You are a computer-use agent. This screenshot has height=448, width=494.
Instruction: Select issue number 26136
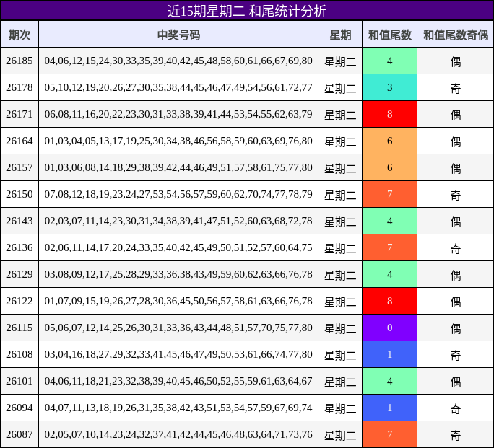[19, 247]
